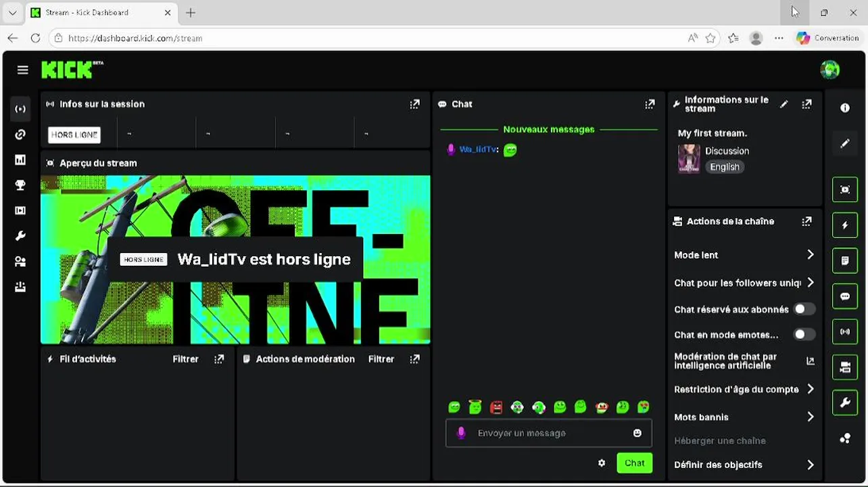This screenshot has width=868, height=487.
Task: Open the Copilot Conversation button
Action: [827, 39]
